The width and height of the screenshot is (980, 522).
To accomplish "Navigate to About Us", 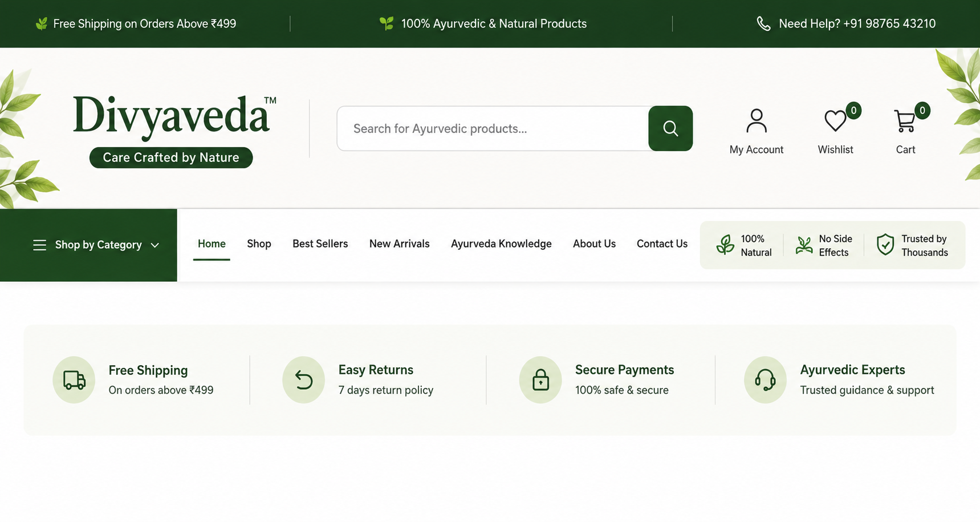I will pyautogui.click(x=594, y=244).
